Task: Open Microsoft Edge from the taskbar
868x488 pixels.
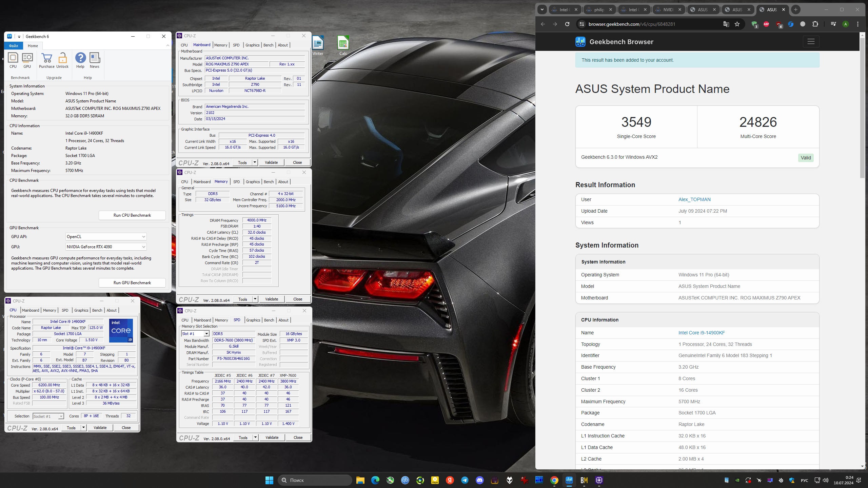Action: (375, 480)
